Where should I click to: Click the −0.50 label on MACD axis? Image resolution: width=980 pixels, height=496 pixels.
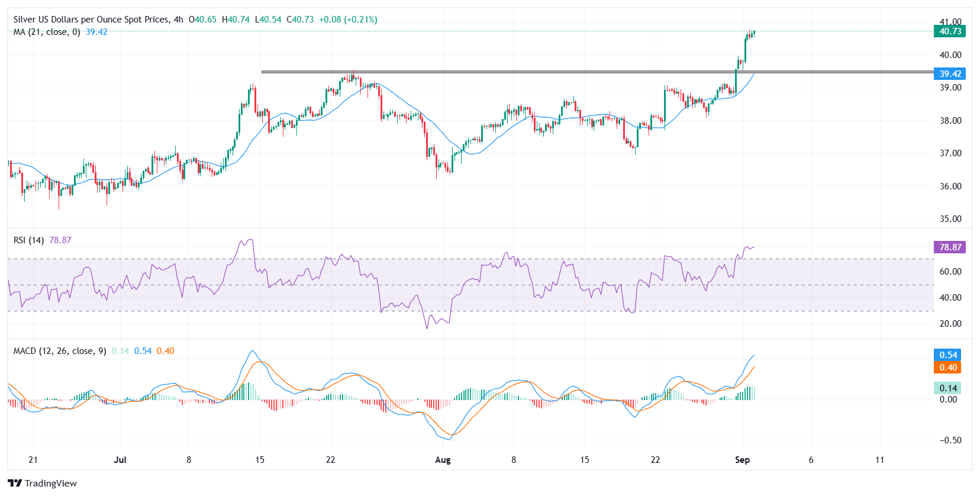click(x=950, y=440)
